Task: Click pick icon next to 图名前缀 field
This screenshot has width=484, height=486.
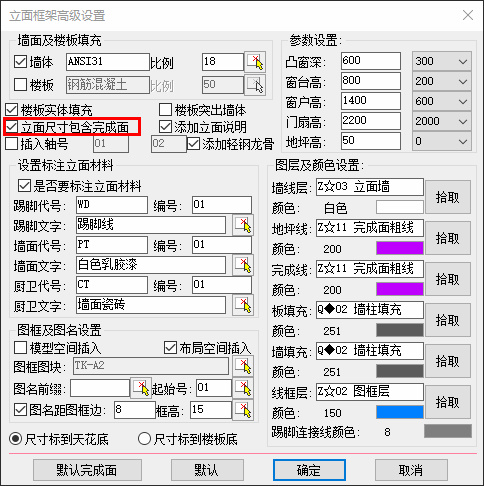Action: [x=141, y=388]
